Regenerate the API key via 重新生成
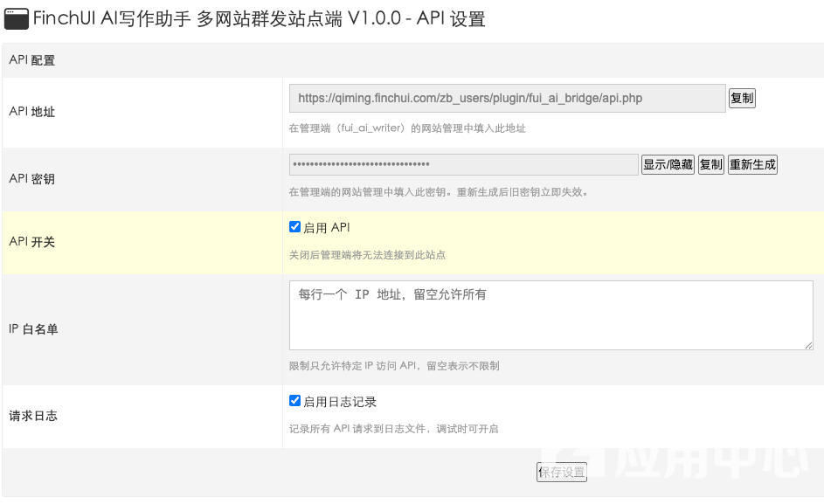The height and width of the screenshot is (504, 824). pyautogui.click(x=752, y=165)
